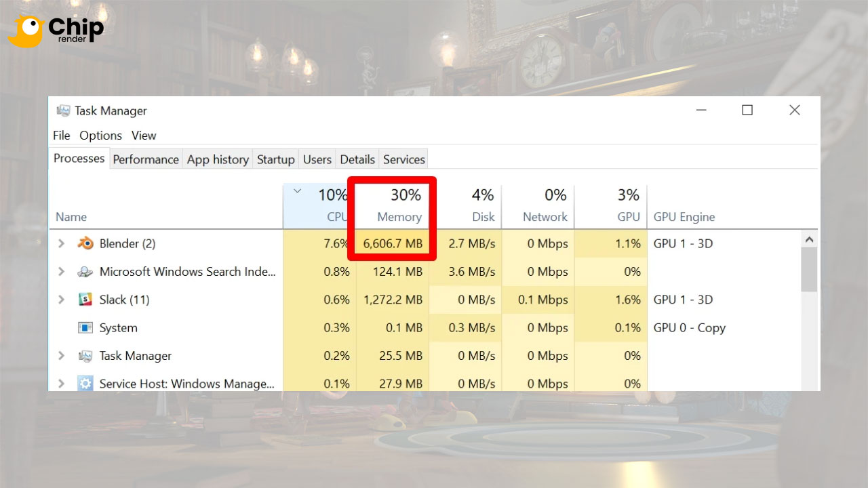Sort by the GPU column header
Screen dimensions: 868x488
[x=629, y=217]
